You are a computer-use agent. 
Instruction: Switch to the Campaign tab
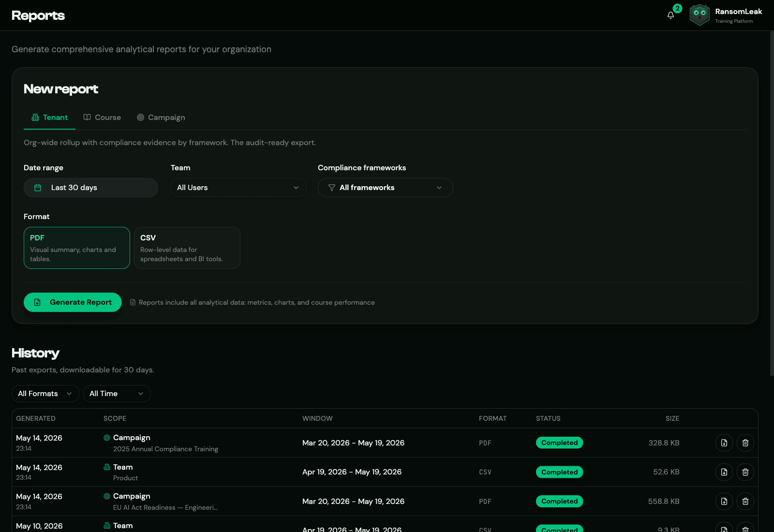161,118
